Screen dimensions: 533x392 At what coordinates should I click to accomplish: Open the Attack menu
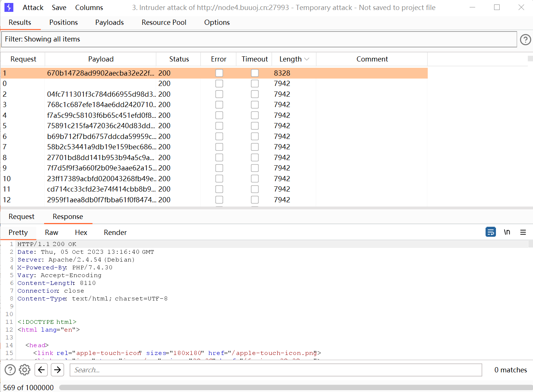(33, 7)
